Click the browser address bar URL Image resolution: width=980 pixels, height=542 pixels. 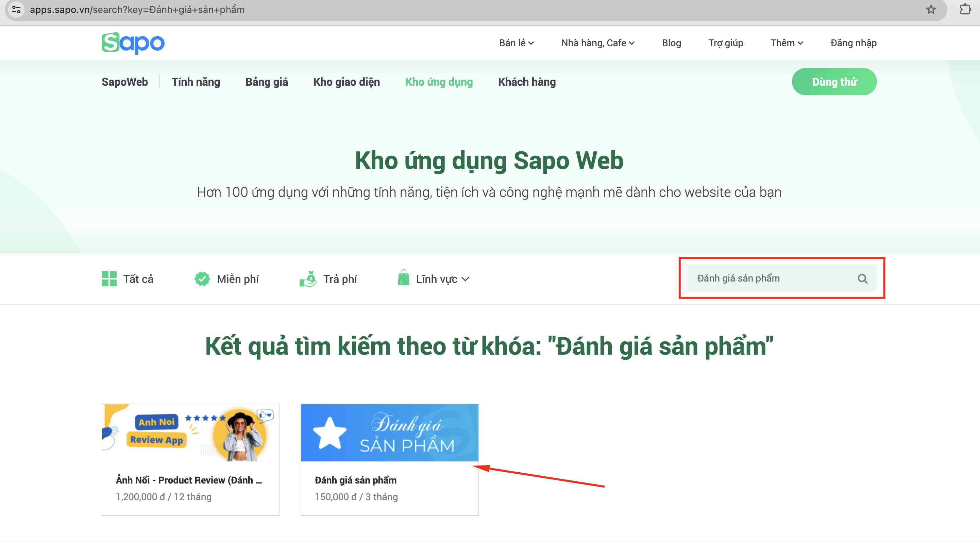click(x=137, y=10)
